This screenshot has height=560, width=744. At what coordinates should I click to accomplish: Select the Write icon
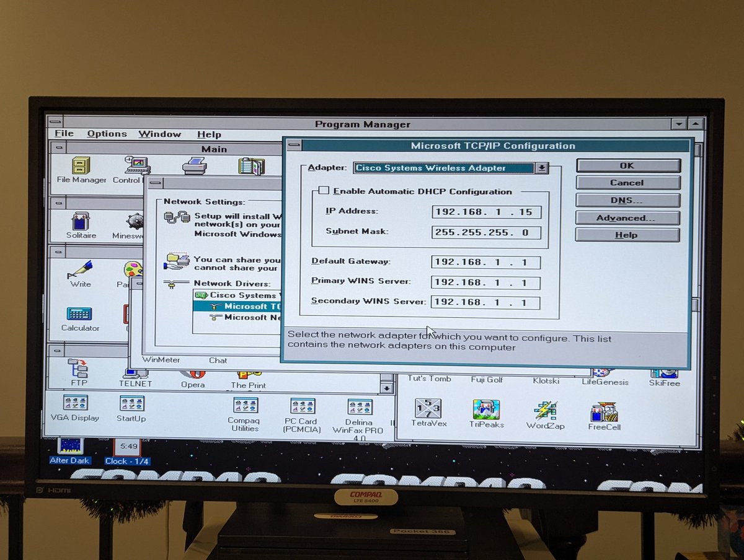pos(80,270)
